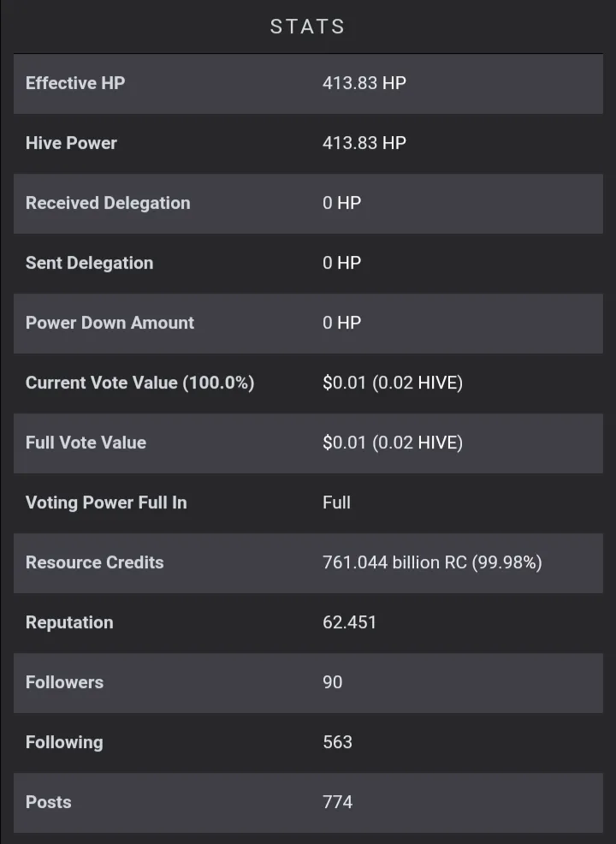Click the Hive Power value 413.83 HP
616x844 pixels.
coord(364,143)
